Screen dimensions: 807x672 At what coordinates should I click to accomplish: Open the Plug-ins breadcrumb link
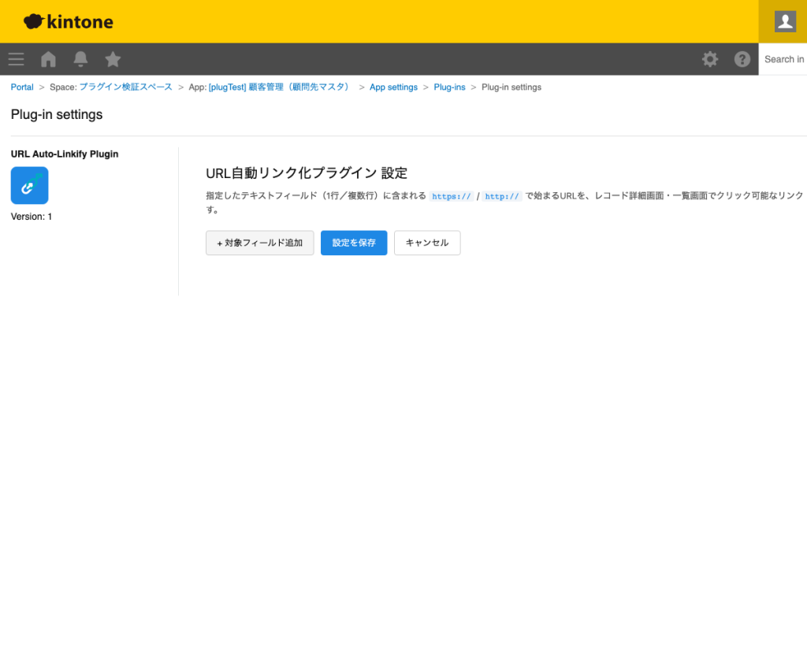[x=449, y=87]
